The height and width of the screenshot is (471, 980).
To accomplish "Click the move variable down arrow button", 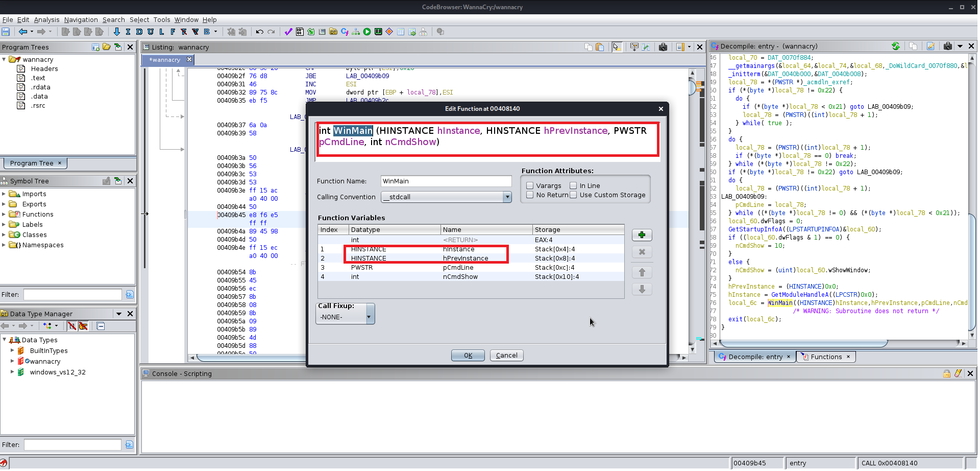I will click(x=642, y=289).
